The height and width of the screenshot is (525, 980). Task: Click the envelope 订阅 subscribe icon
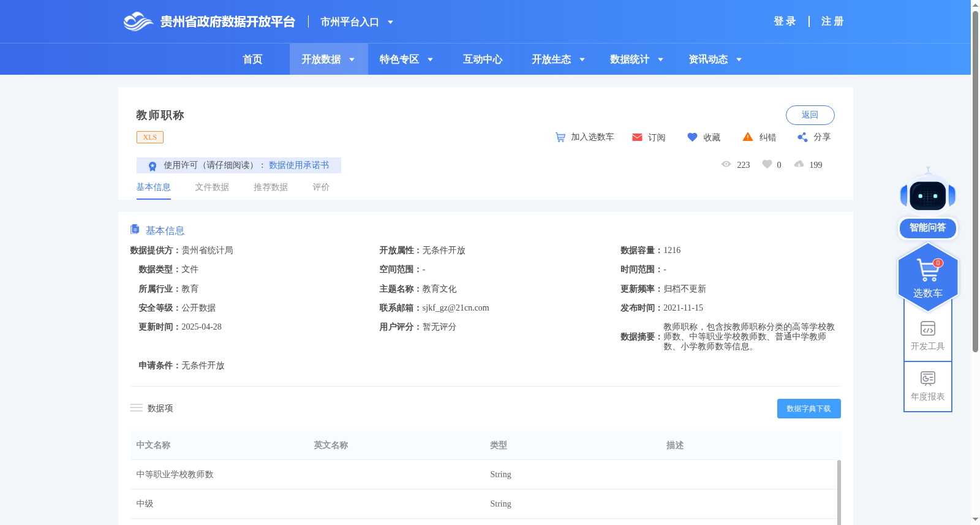coord(637,137)
